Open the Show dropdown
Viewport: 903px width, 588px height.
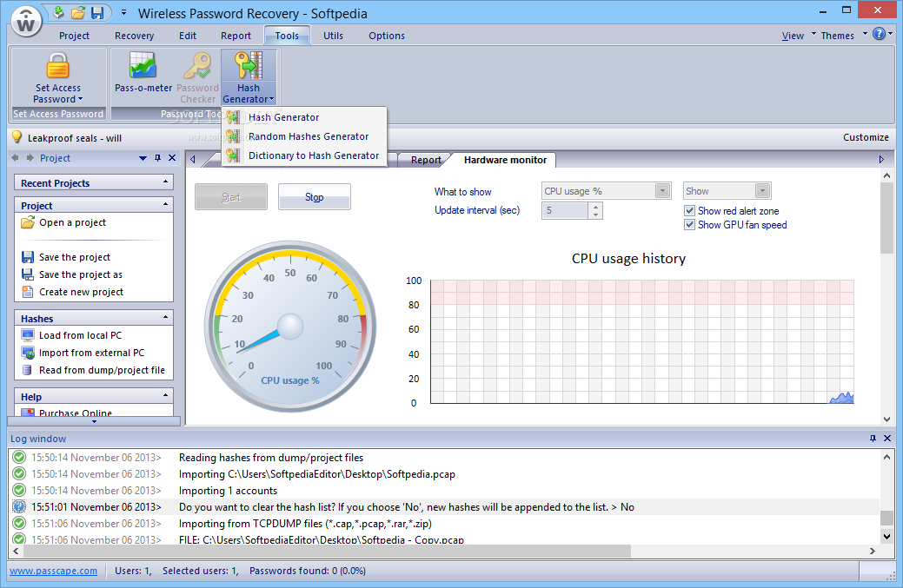coord(762,190)
